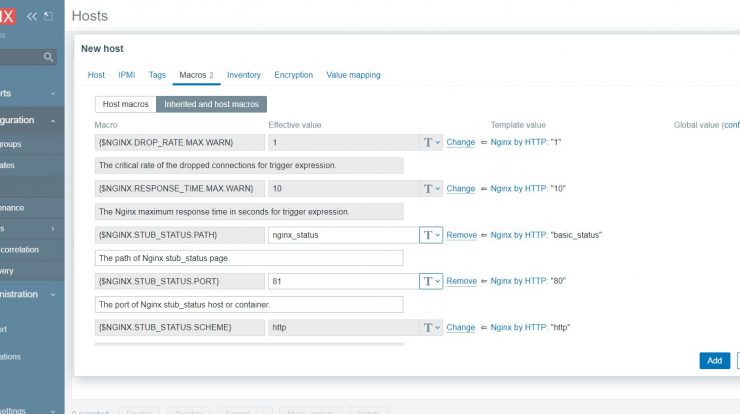Click Change for DROP_RATE.MAX.WARN macro

coord(461,142)
